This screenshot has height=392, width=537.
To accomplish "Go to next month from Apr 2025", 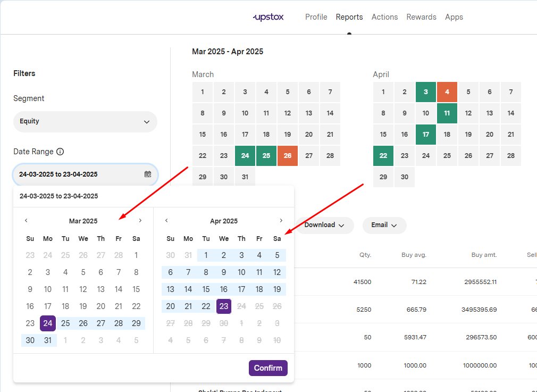I will [x=281, y=221].
